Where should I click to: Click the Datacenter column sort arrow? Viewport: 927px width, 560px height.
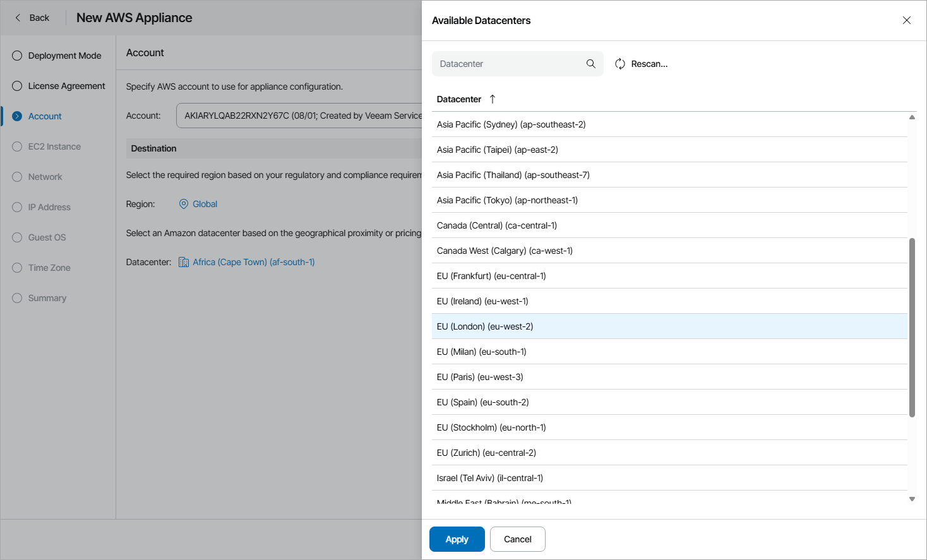493,99
